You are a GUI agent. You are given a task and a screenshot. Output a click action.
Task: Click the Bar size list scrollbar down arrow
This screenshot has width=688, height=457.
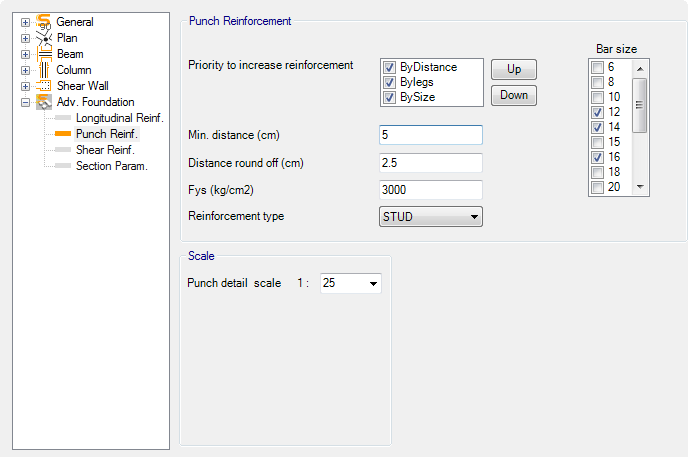pyautogui.click(x=641, y=187)
